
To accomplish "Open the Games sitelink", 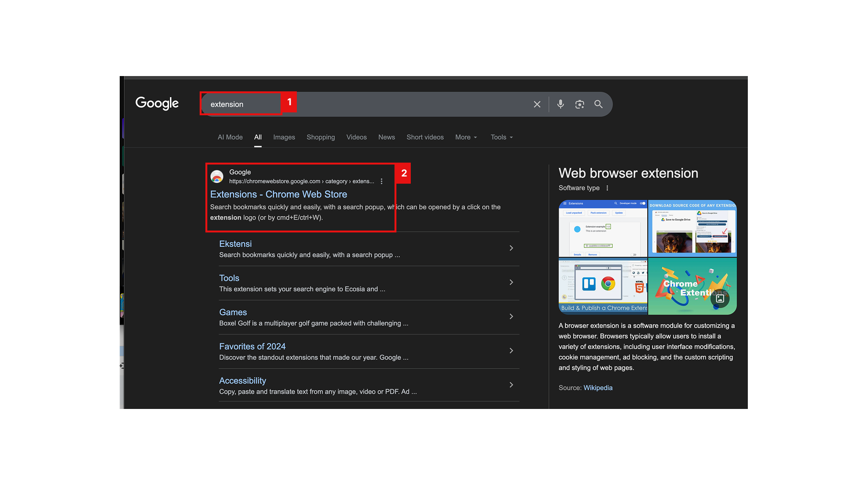I will [233, 312].
